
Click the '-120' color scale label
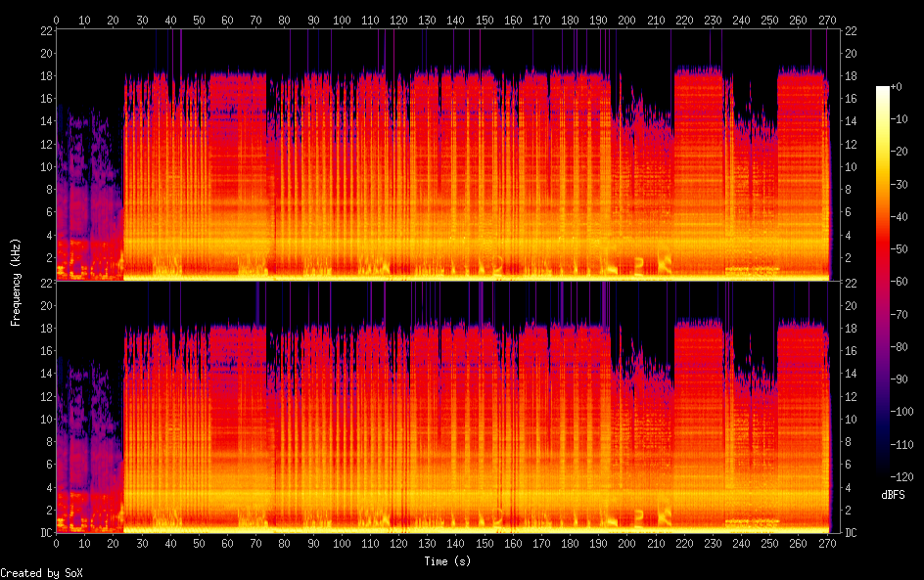[x=901, y=477]
